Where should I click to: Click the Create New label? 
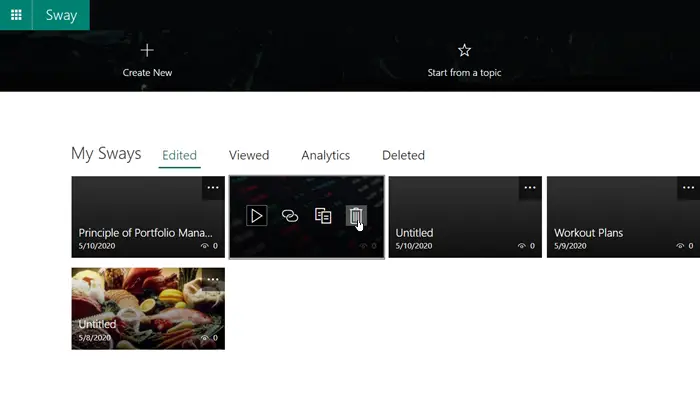coord(147,72)
